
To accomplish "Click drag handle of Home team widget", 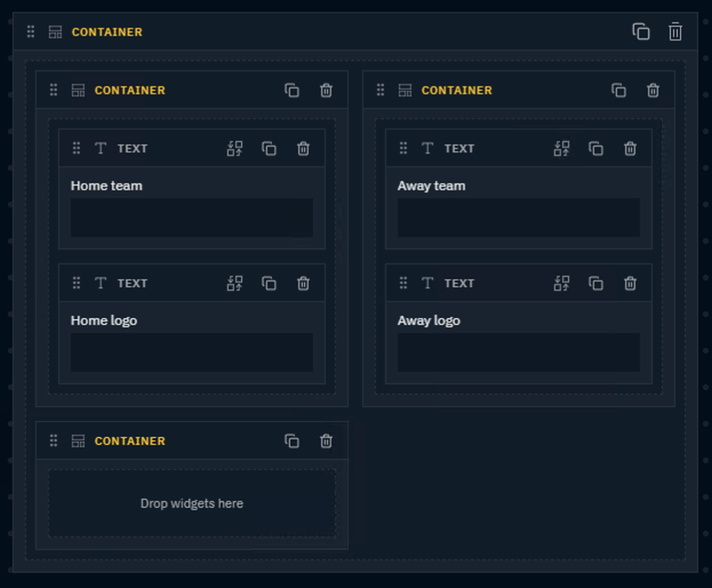I will (x=77, y=148).
